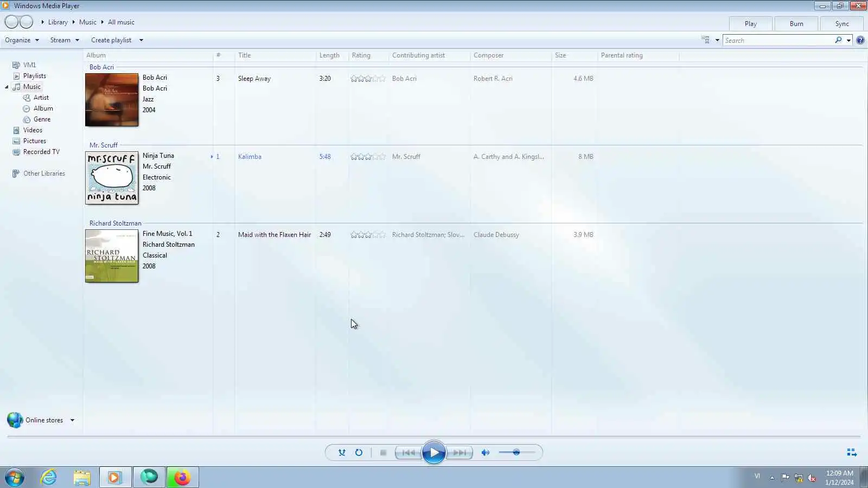Expand the breadcrumb arrow after Music
Viewport: 868px width, 488px height.
click(x=102, y=22)
